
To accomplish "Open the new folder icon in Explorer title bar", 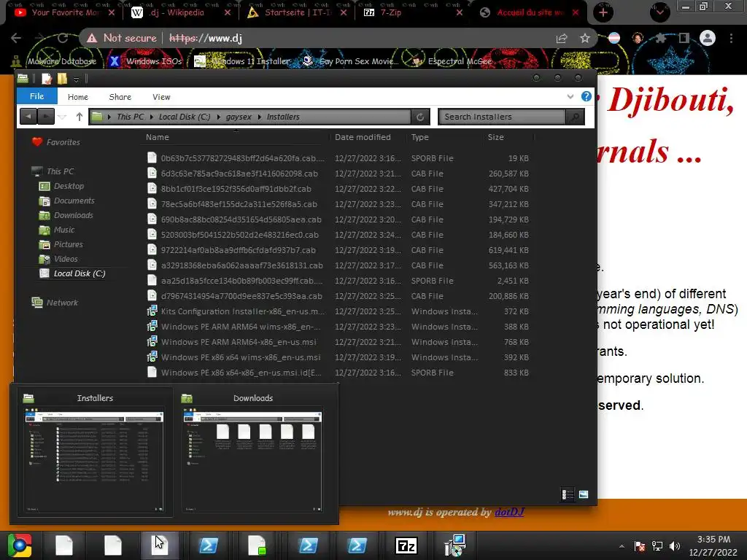I will (x=62, y=79).
